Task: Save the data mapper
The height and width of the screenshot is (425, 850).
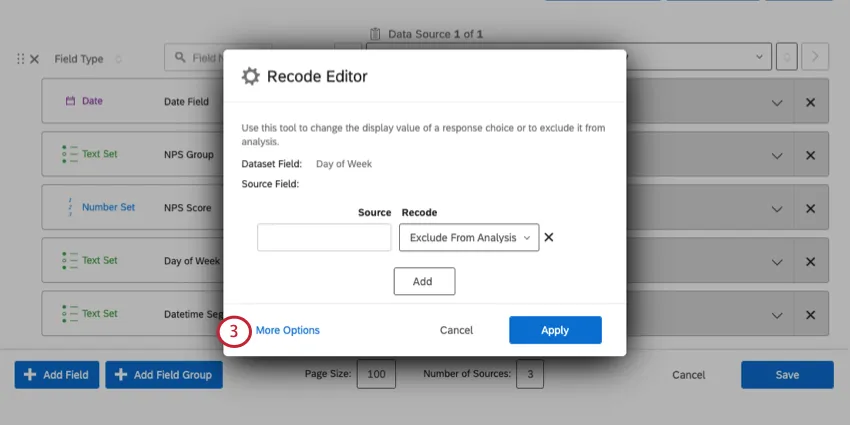Action: pos(787,375)
